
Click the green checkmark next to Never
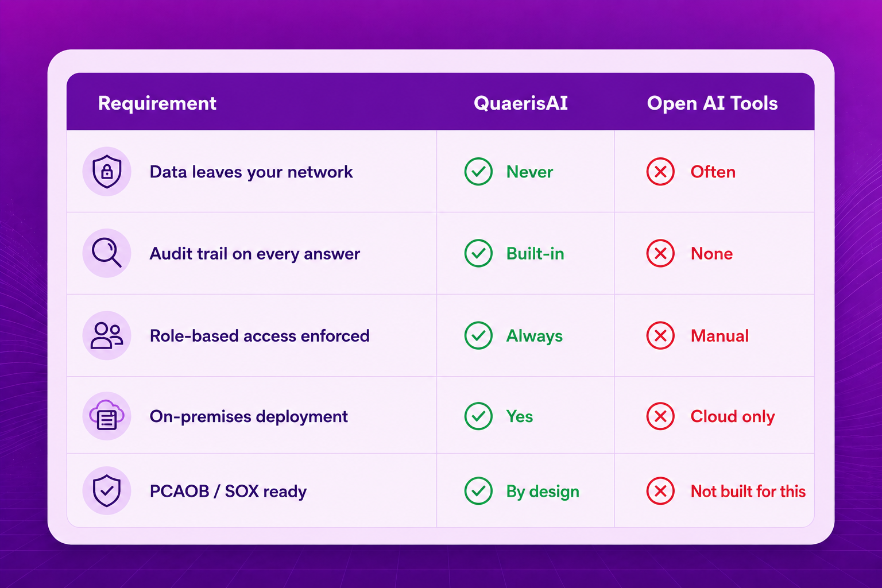click(478, 171)
